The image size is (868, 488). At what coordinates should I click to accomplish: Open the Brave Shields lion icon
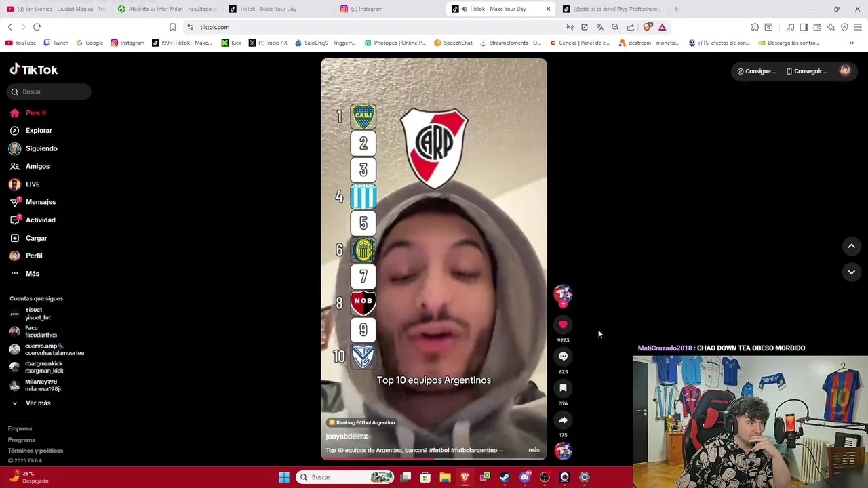click(647, 27)
